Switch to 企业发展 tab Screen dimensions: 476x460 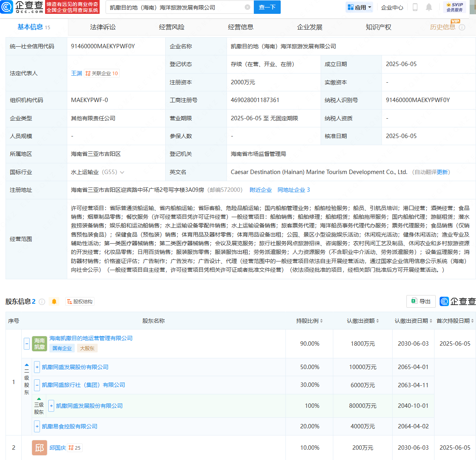[x=310, y=27]
